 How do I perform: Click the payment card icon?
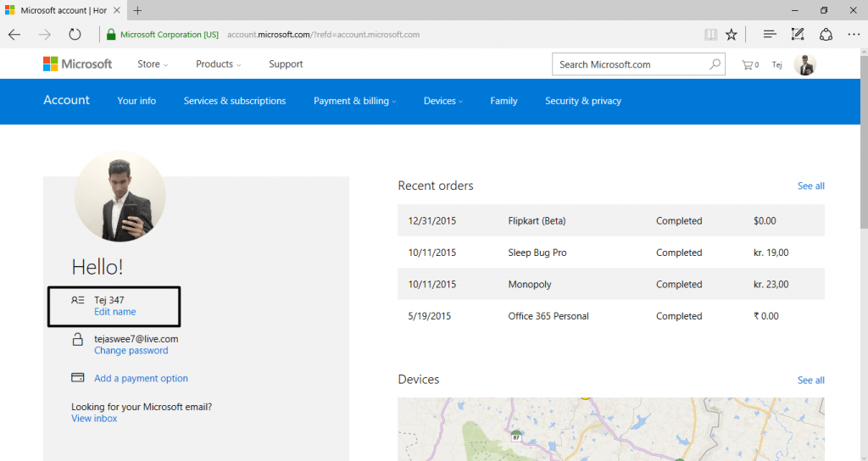77,377
